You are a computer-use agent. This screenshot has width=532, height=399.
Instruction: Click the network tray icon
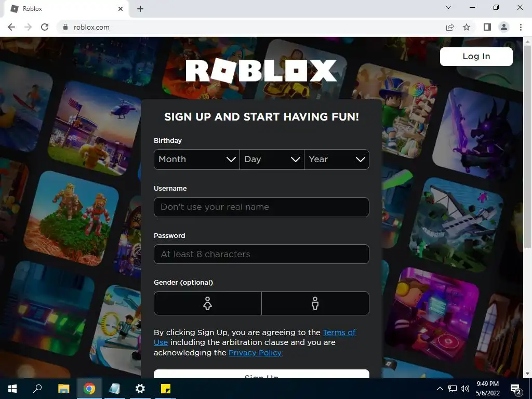coord(453,389)
